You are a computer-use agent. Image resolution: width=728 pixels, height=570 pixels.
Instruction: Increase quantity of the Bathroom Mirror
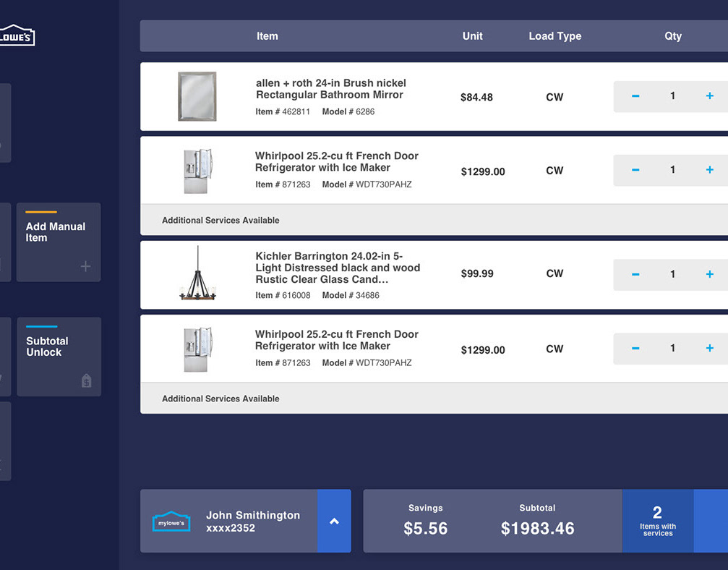click(x=709, y=95)
